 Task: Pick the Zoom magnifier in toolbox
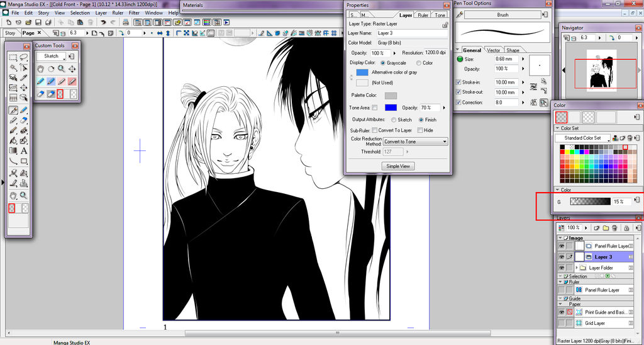(24, 196)
